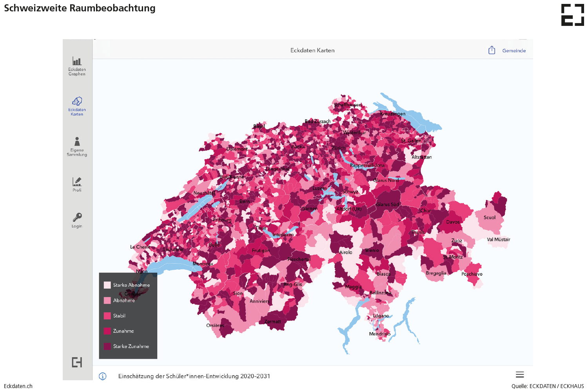Toggle fullscreen via top-right corner icon
Image resolution: width=588 pixels, height=392 pixels.
(572, 15)
